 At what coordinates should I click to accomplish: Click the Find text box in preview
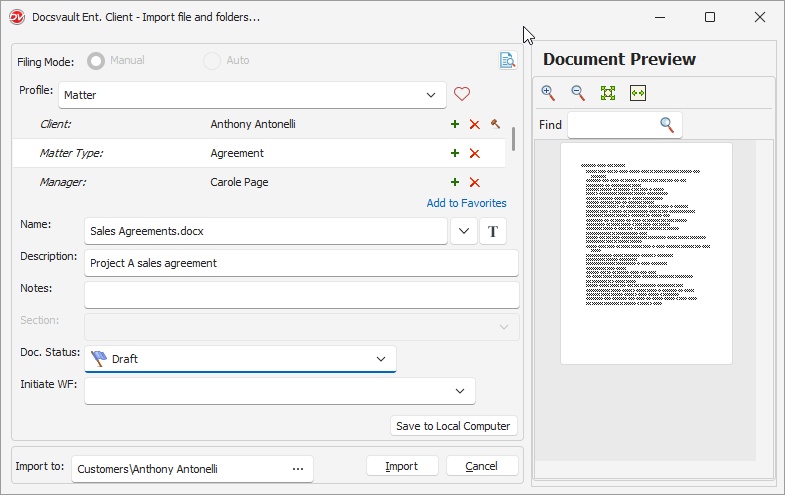tap(613, 125)
